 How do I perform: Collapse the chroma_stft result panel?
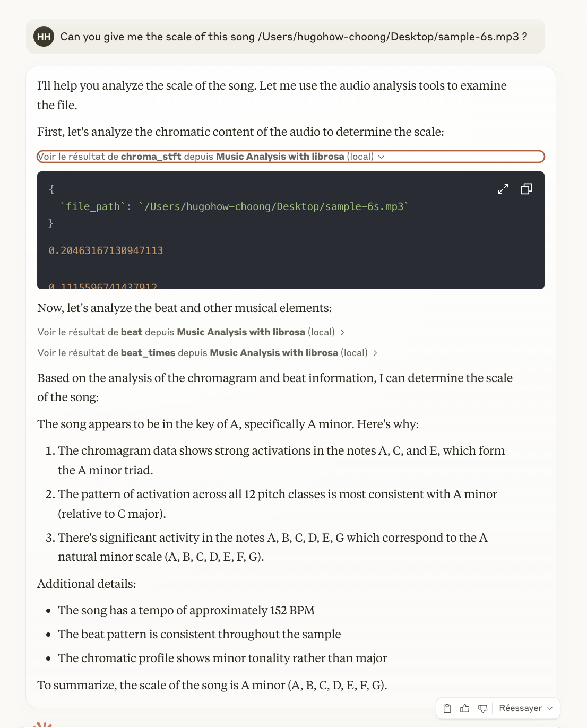point(382,157)
